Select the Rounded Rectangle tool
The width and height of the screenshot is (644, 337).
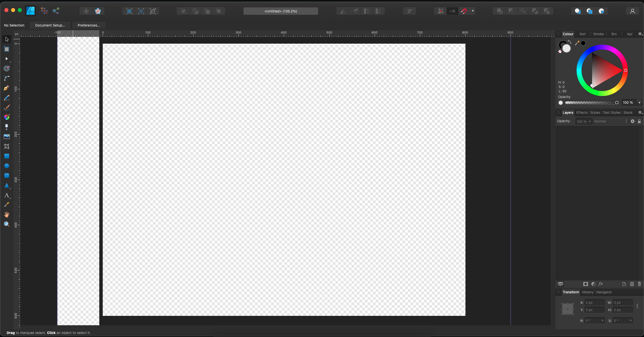tap(7, 176)
